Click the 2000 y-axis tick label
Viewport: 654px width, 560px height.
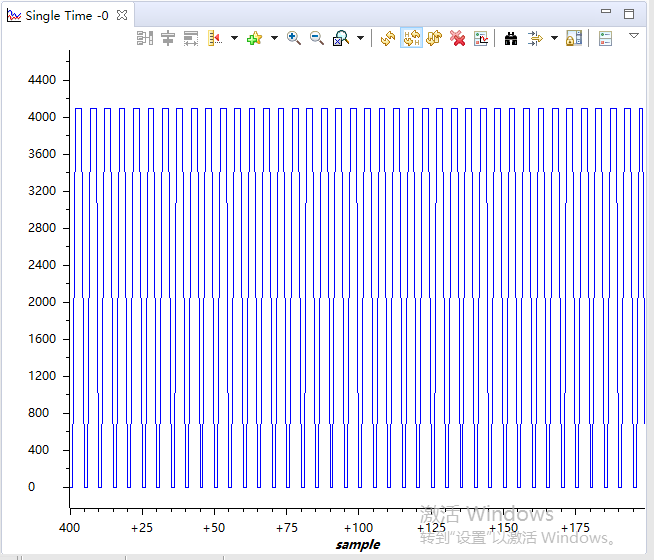[x=42, y=302]
